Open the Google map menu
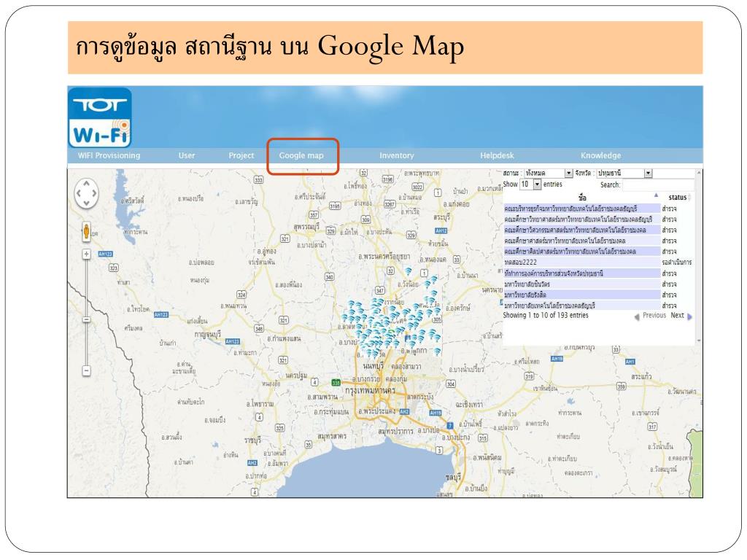 click(301, 155)
